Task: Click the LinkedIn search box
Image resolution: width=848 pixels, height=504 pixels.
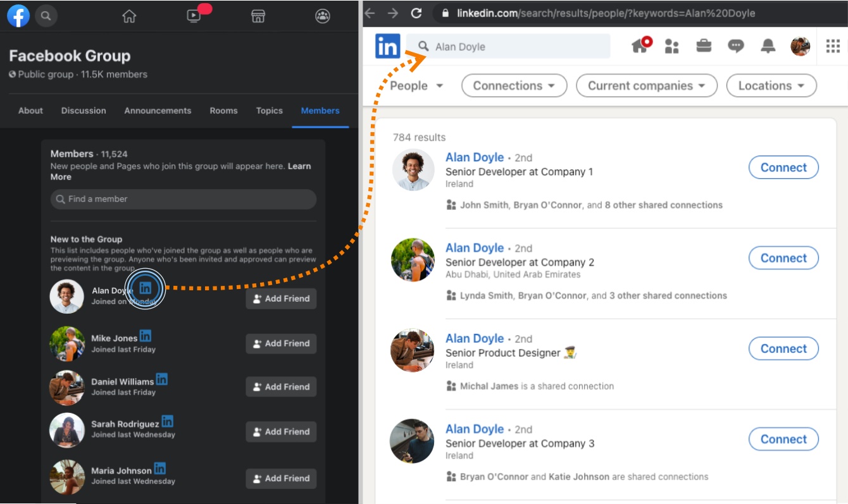Action: [508, 46]
